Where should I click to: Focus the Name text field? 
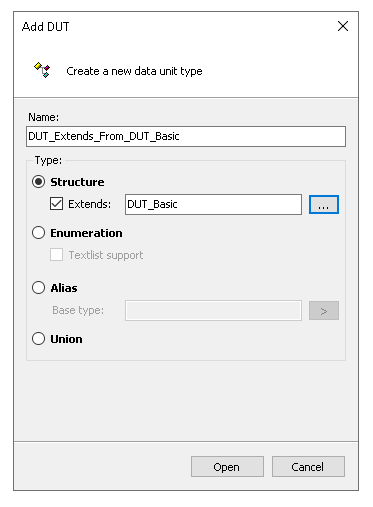tap(186, 136)
